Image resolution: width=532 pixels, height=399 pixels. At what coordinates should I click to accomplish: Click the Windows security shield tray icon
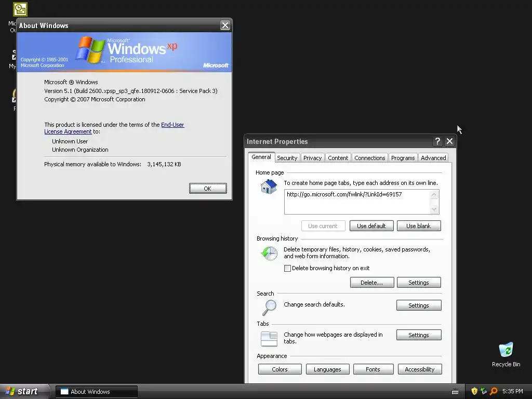click(x=474, y=391)
